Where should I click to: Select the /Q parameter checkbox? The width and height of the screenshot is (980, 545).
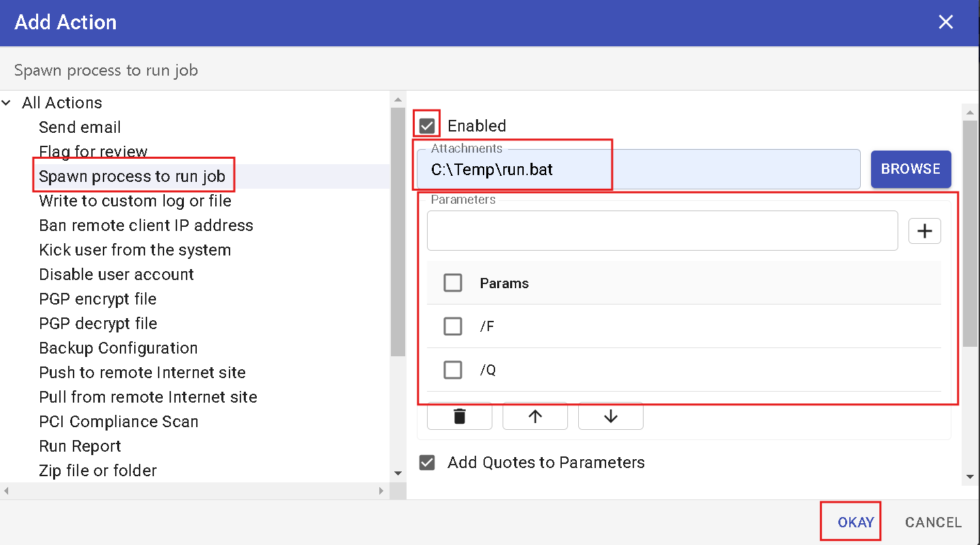(x=453, y=370)
